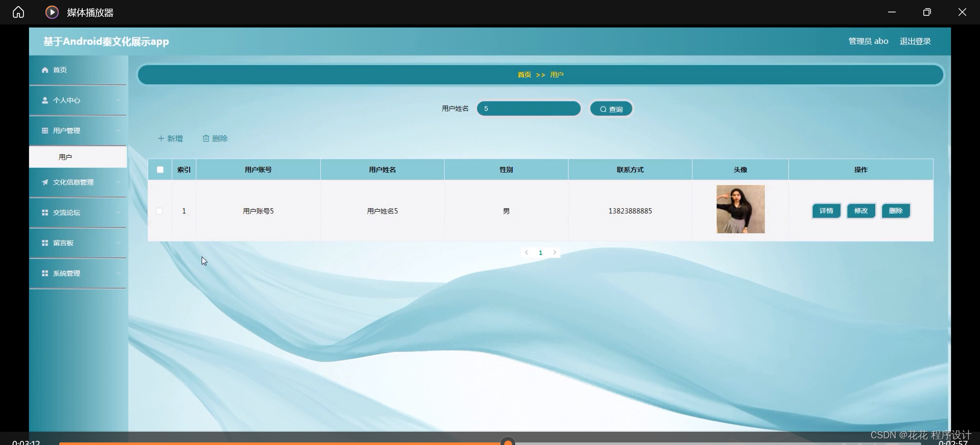The width and height of the screenshot is (980, 445).
Task: Open the 个人中心 sidebar menu
Action: pos(78,101)
